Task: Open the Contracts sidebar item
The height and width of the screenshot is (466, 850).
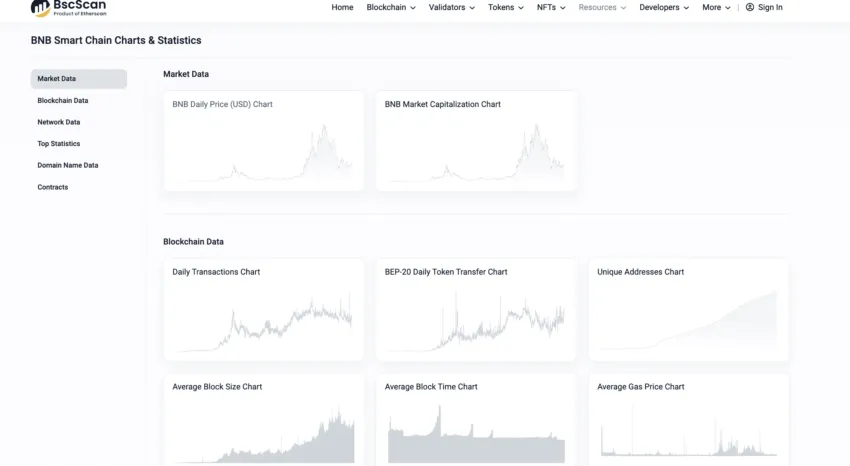Action: [x=53, y=187]
